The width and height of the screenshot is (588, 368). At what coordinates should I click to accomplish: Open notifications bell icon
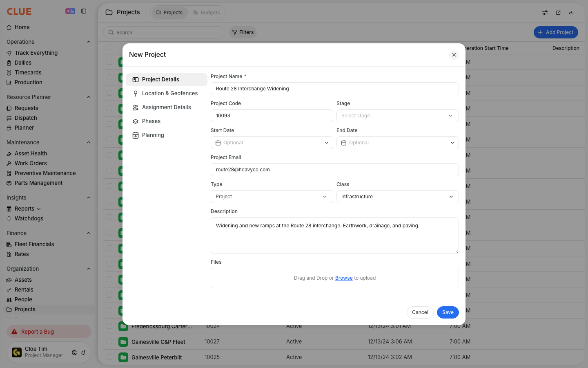pos(83,352)
